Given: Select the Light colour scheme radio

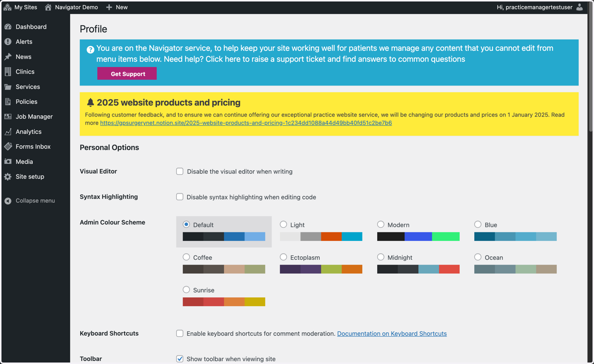Looking at the screenshot, I should click(283, 225).
